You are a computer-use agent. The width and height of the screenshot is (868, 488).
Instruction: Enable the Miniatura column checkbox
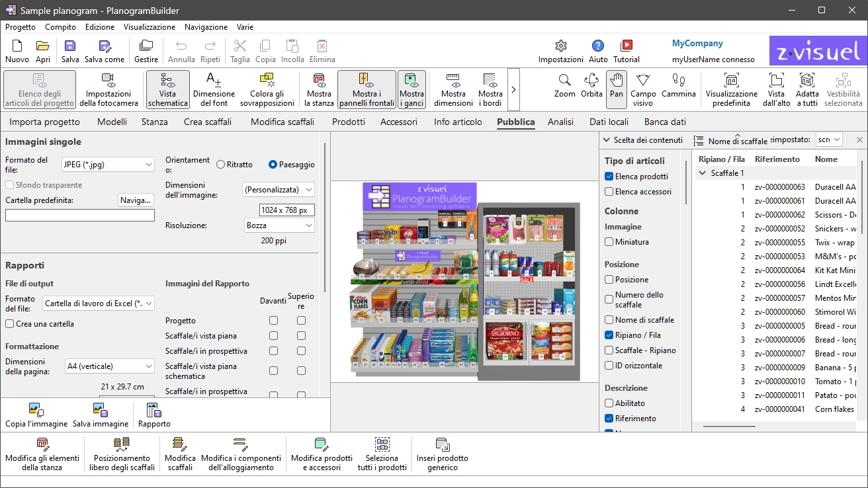(609, 242)
